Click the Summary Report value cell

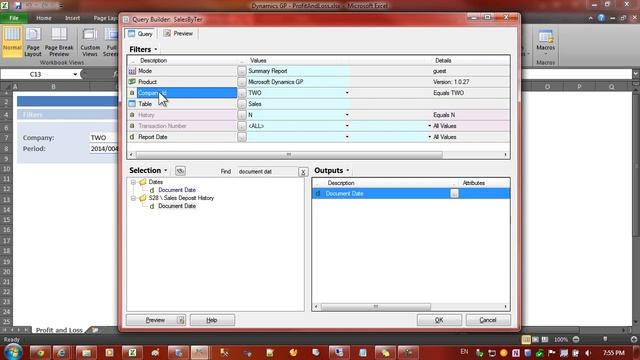[x=298, y=71]
